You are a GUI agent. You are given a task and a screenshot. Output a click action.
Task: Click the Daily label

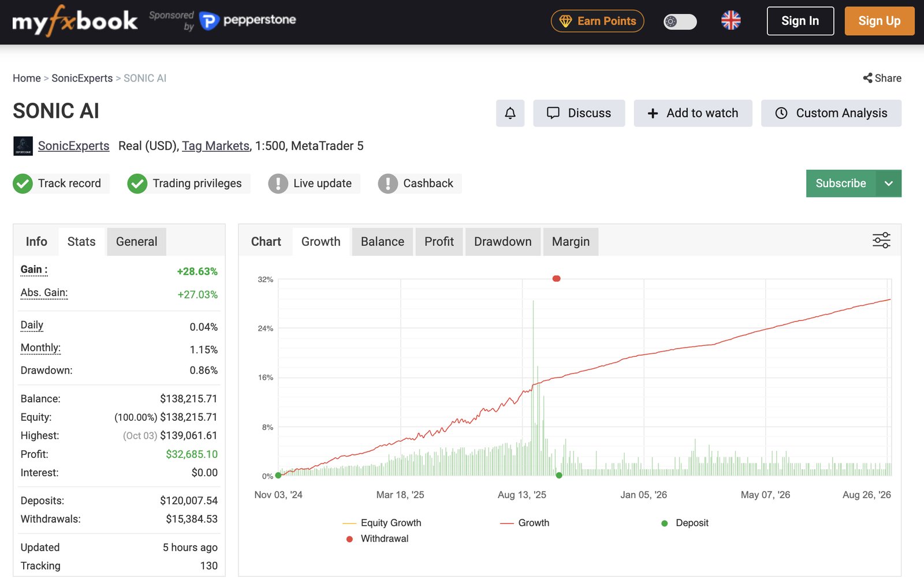pyautogui.click(x=32, y=325)
